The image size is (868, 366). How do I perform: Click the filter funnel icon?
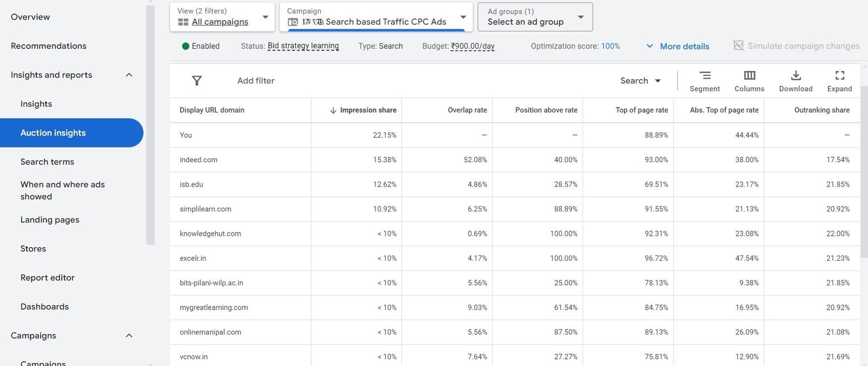point(197,81)
